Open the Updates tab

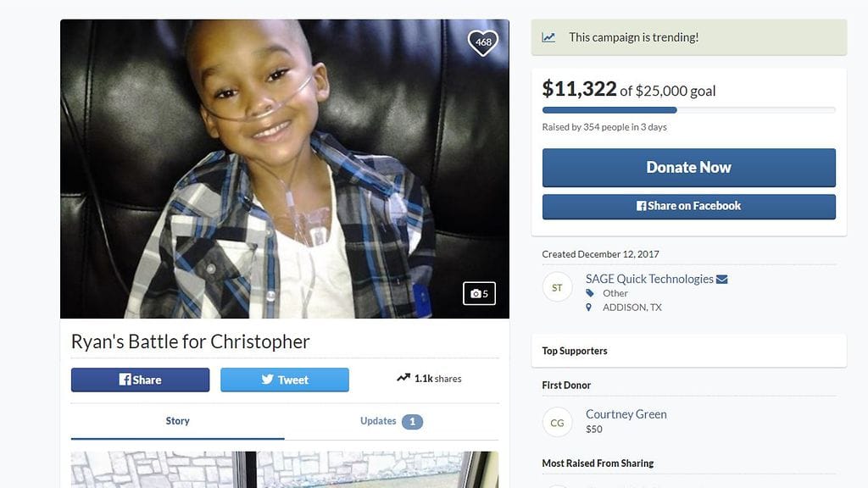392,421
